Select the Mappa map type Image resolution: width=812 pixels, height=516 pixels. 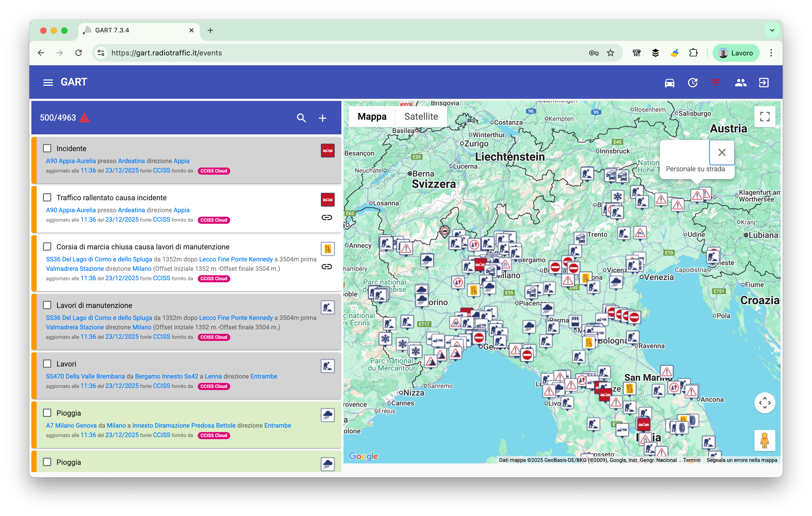pos(372,117)
